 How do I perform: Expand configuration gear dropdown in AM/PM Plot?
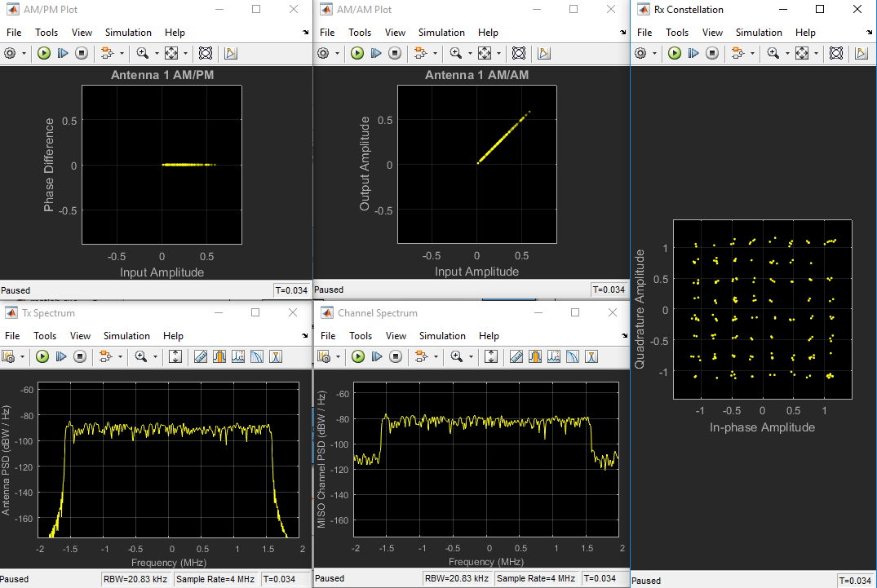pos(24,53)
